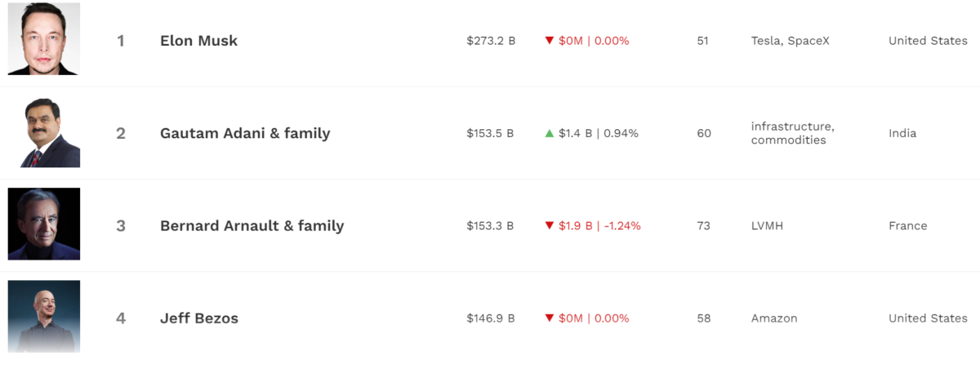Image resolution: width=980 pixels, height=365 pixels.
Task: Open the Elon Musk name link
Action: (198, 41)
